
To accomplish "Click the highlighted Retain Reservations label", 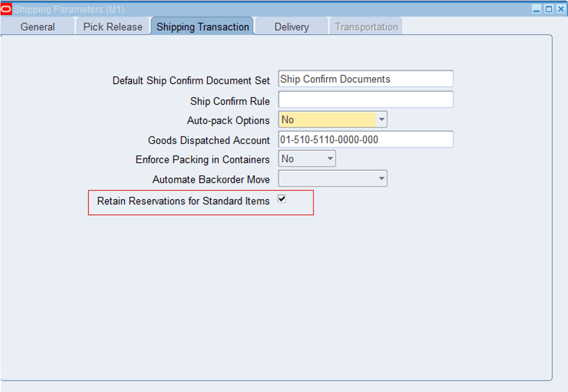I will point(184,201).
